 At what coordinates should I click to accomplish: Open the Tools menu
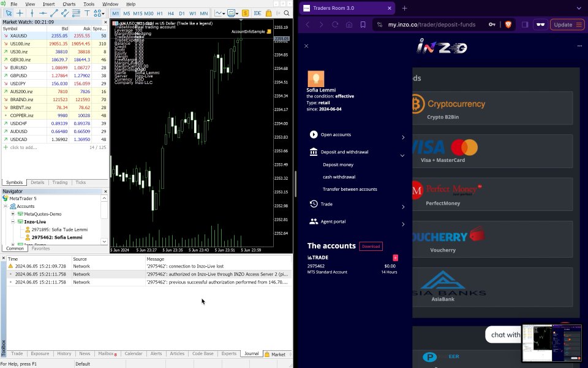point(88,4)
